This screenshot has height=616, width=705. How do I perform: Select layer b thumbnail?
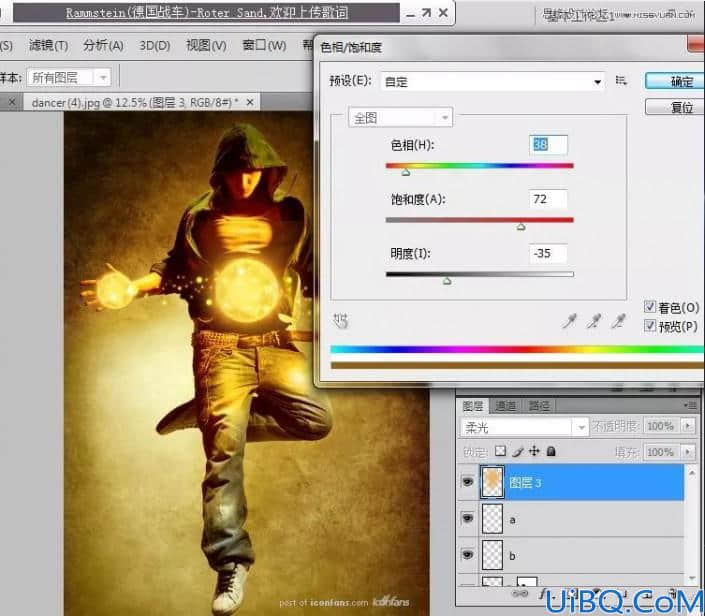(492, 555)
